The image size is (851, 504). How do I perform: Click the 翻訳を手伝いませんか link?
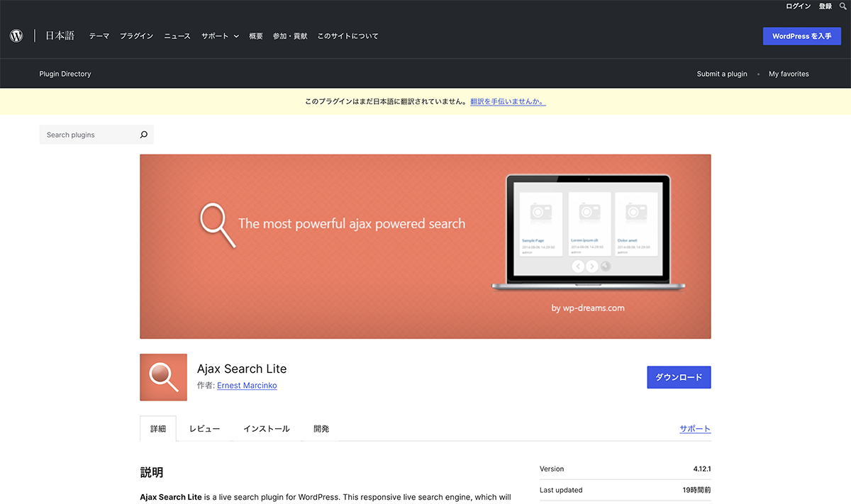[x=508, y=101]
